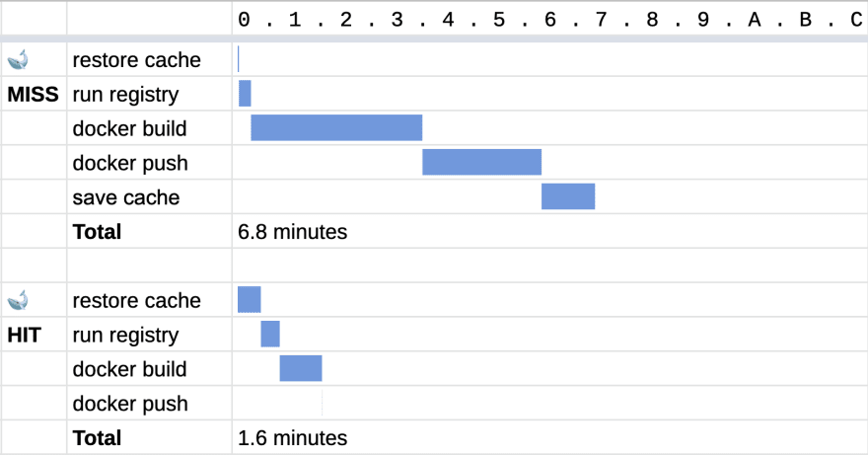
Task: Select the bold MISS label cell
Action: pos(34,94)
